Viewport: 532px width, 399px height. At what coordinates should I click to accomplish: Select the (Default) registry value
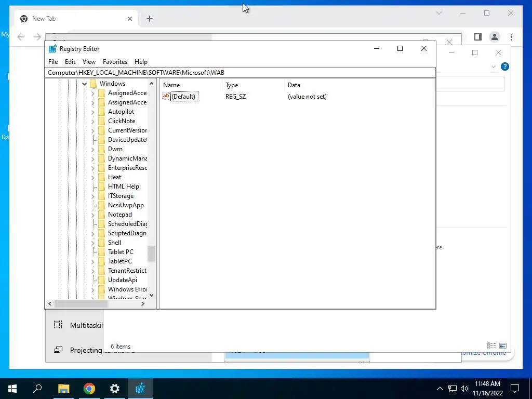tap(183, 97)
